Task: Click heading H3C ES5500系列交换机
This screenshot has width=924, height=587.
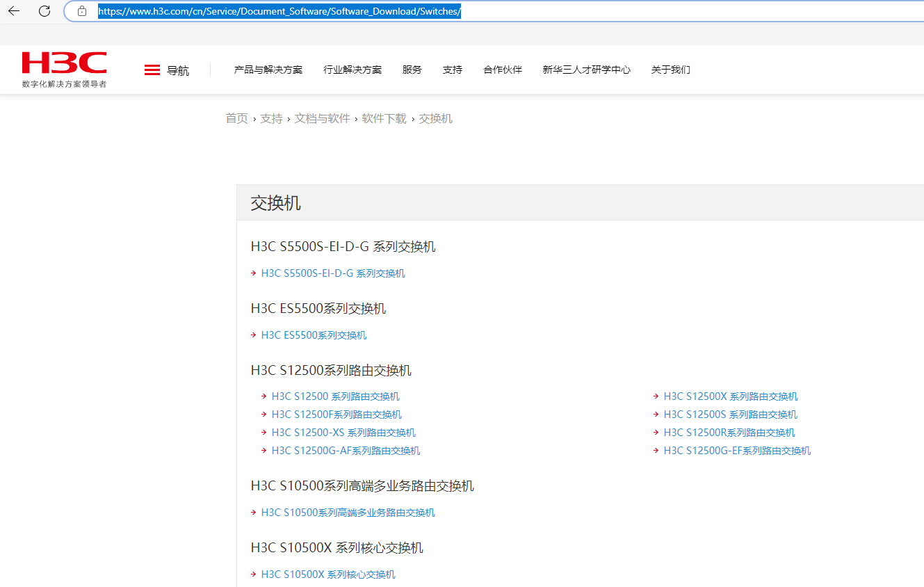Action: (318, 309)
